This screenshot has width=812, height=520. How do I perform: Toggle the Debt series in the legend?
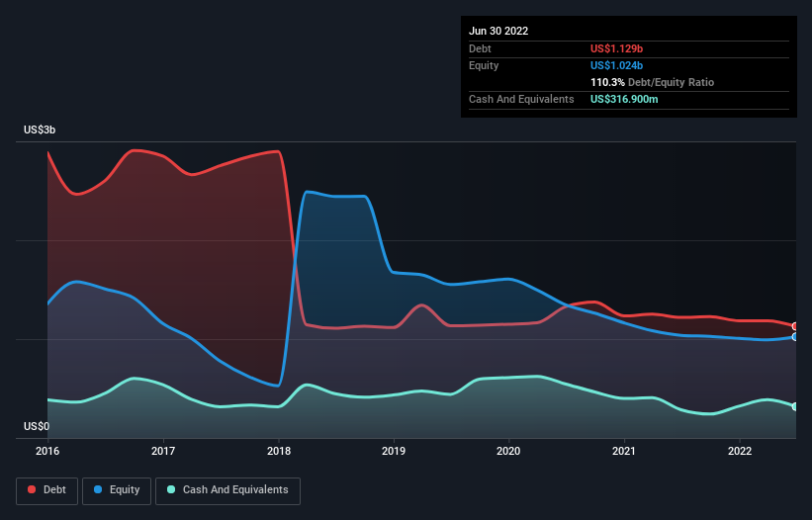tap(46, 490)
